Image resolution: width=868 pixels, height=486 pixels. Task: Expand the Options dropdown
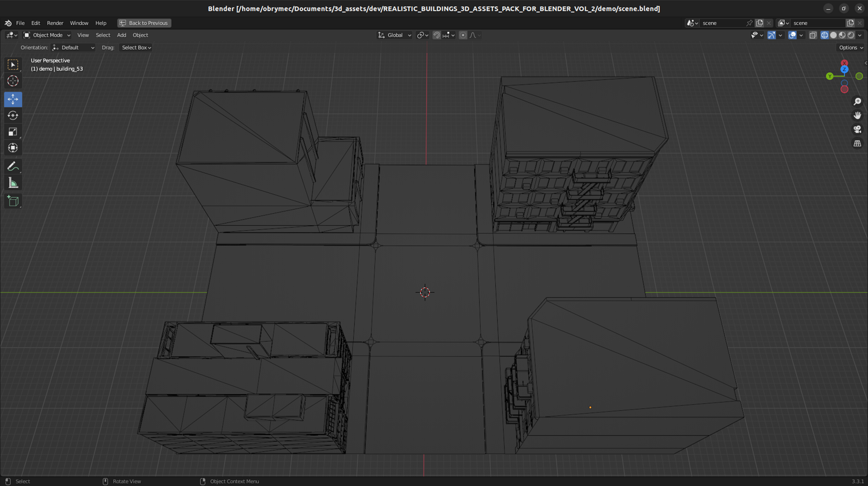[851, 47]
